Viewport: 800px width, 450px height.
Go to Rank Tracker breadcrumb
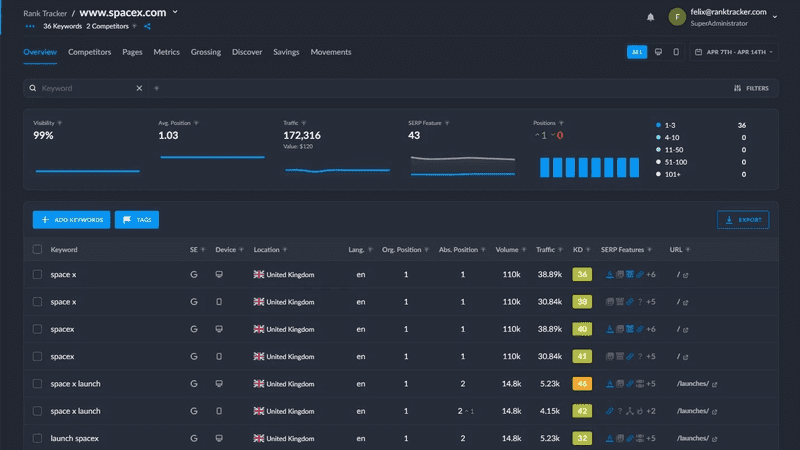(45, 13)
